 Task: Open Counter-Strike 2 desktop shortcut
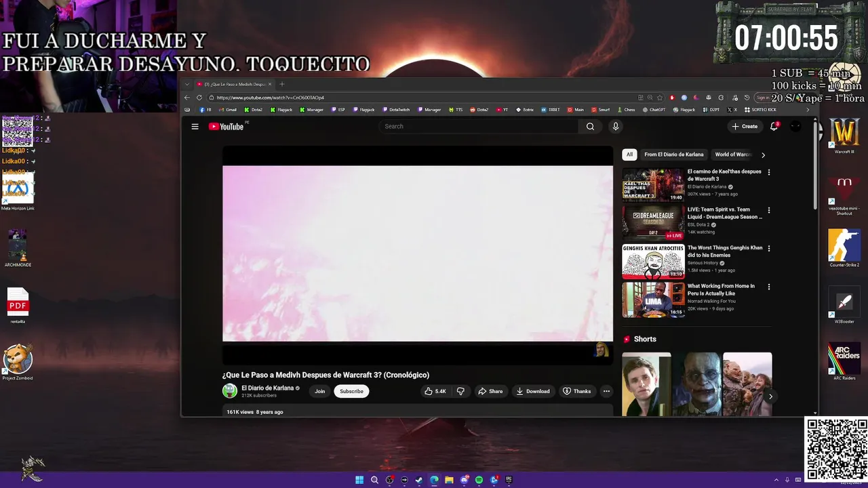(x=844, y=248)
